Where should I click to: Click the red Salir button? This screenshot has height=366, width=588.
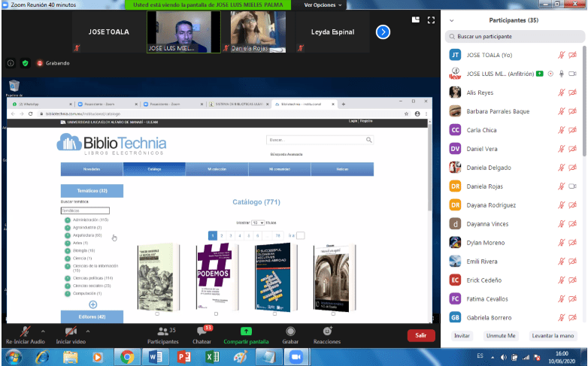[x=421, y=336]
